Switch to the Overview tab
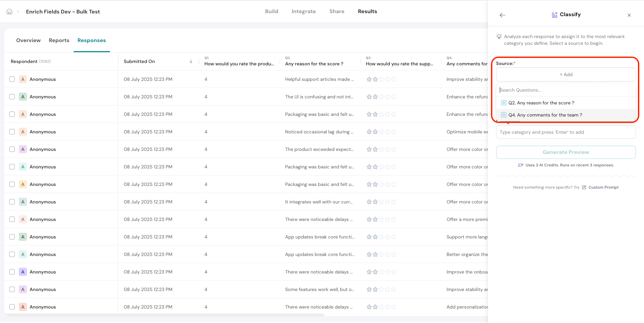This screenshot has height=323, width=644. coord(28,40)
